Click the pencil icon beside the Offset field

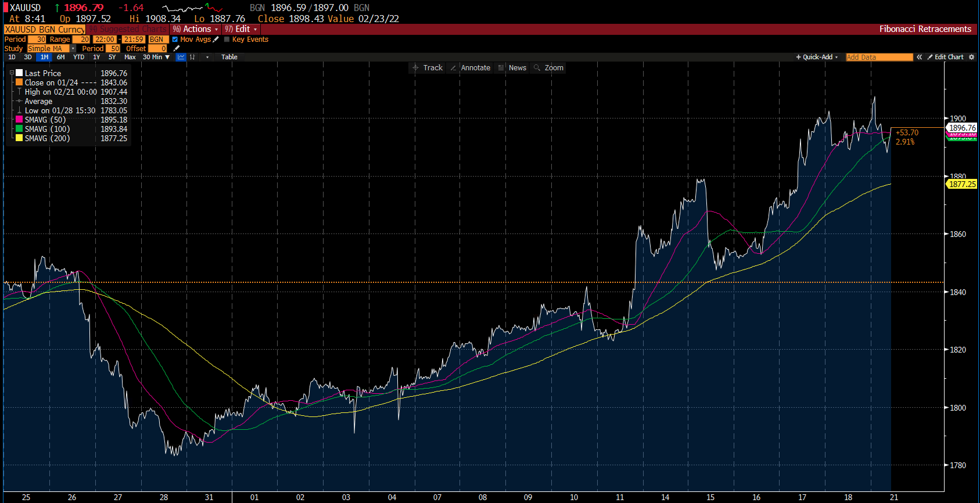(177, 49)
